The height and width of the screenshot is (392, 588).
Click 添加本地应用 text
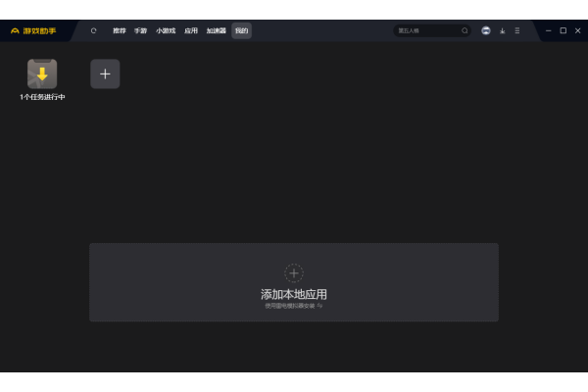tap(294, 294)
